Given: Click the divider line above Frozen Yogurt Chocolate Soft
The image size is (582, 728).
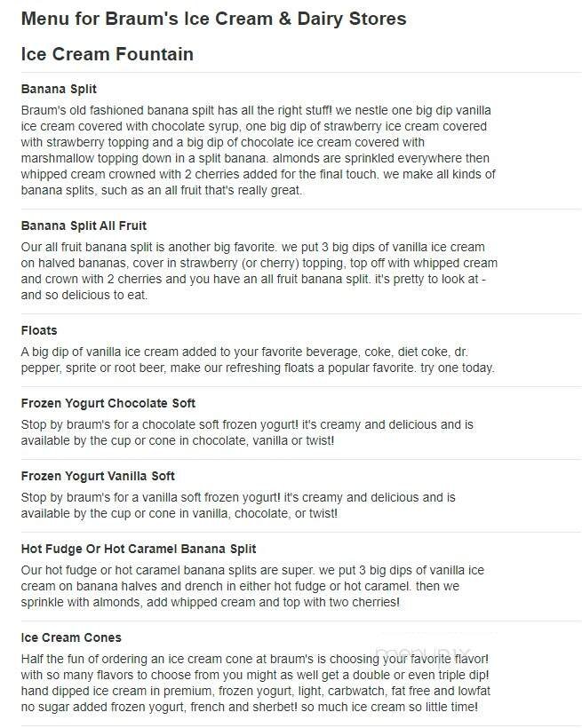Looking at the screenshot, I should [x=301, y=386].
